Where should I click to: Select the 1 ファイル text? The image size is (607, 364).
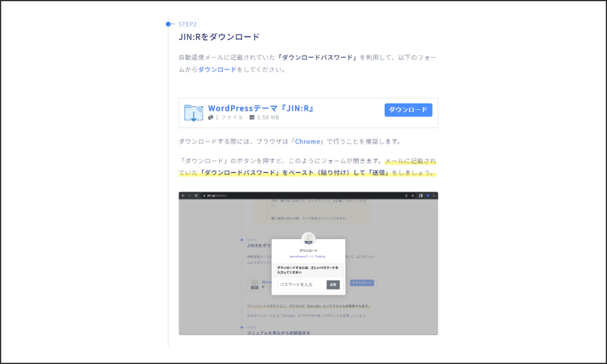click(x=229, y=118)
